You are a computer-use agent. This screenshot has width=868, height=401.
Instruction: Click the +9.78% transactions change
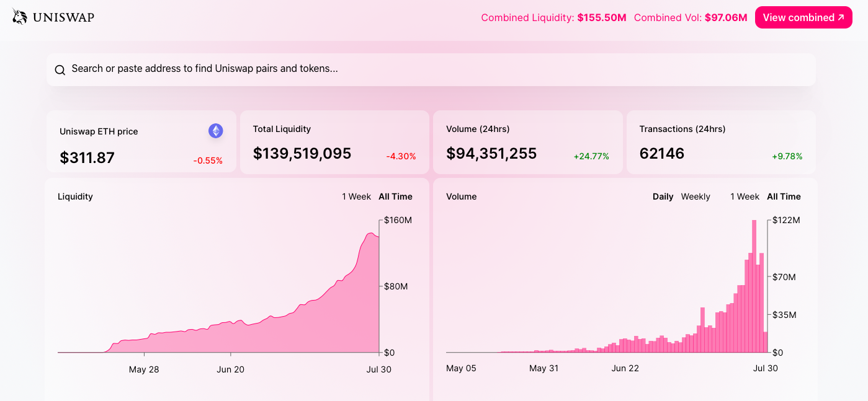787,156
